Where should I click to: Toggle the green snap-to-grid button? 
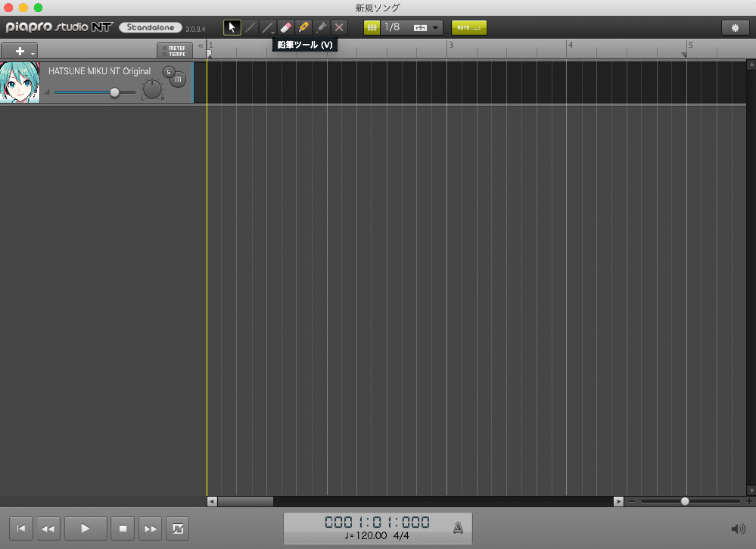click(372, 27)
